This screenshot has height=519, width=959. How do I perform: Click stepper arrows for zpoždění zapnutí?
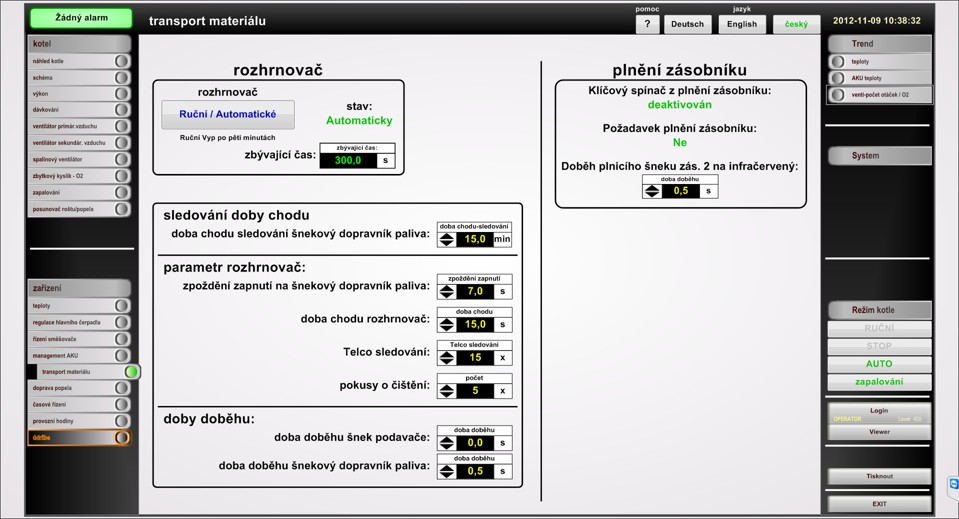[447, 292]
